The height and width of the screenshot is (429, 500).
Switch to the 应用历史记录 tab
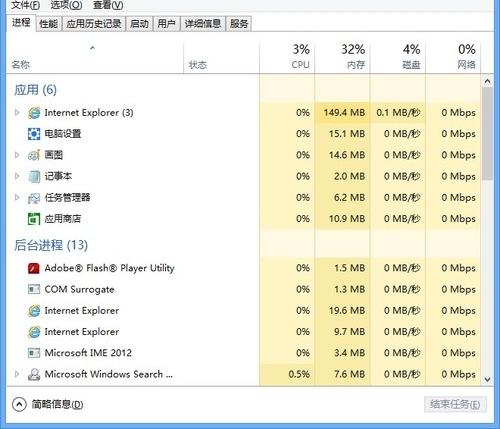click(94, 24)
